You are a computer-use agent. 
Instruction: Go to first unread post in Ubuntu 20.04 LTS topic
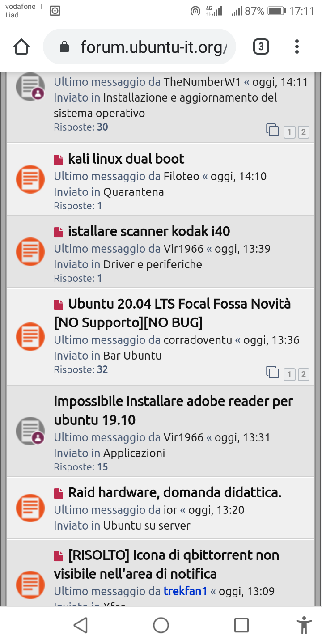59,305
